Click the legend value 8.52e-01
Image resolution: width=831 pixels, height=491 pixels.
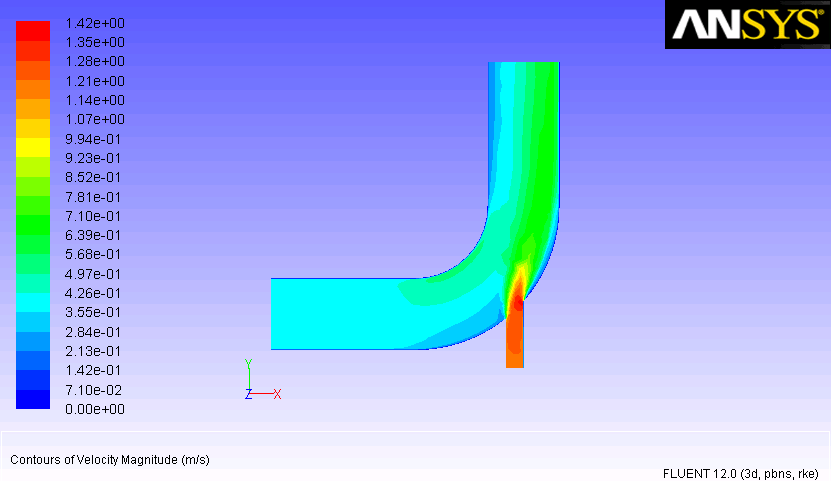tap(93, 177)
